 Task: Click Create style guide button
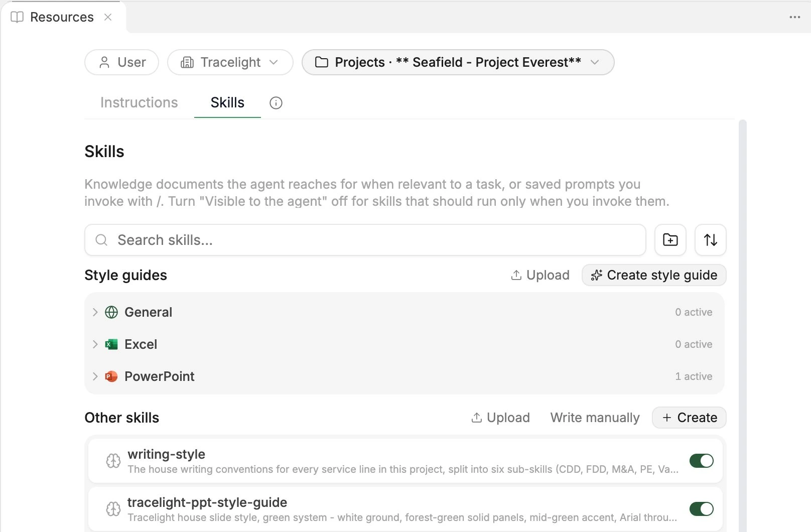[x=654, y=275]
